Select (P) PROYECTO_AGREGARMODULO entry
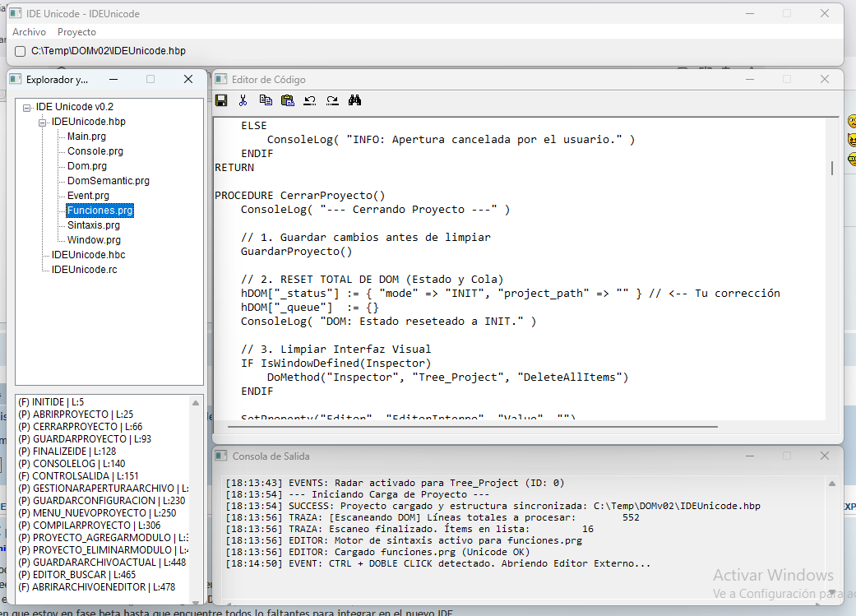Viewport: 856px width, 616px height. click(x=103, y=538)
